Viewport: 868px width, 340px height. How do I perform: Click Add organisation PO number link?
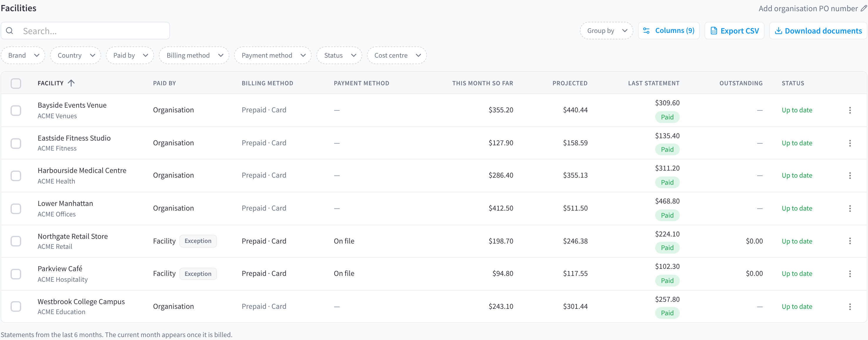[808, 9]
